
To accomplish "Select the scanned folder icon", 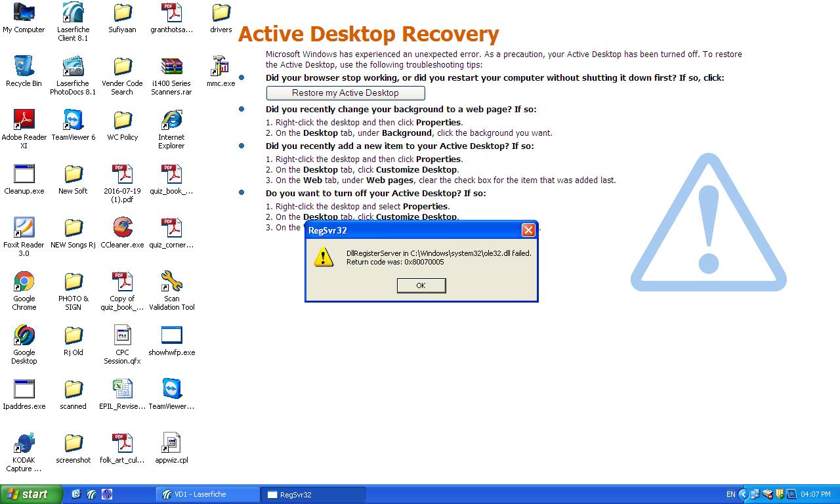I will click(x=73, y=395).
